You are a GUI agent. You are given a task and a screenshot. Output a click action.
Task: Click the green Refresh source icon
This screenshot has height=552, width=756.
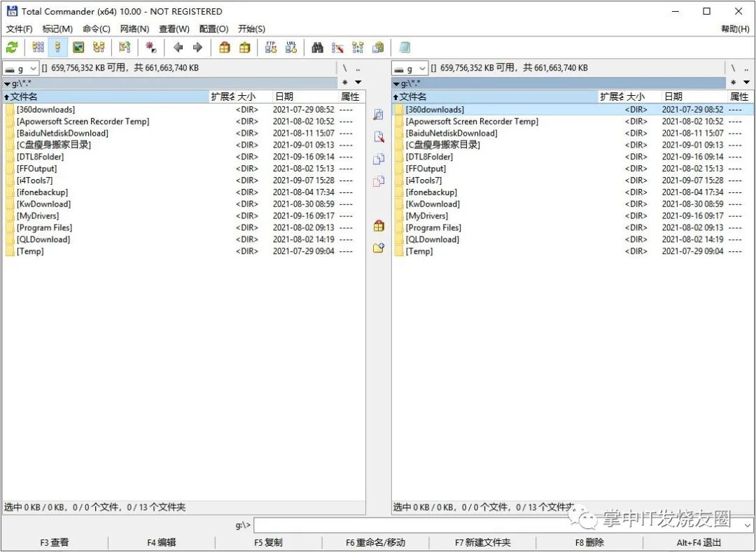tap(12, 47)
